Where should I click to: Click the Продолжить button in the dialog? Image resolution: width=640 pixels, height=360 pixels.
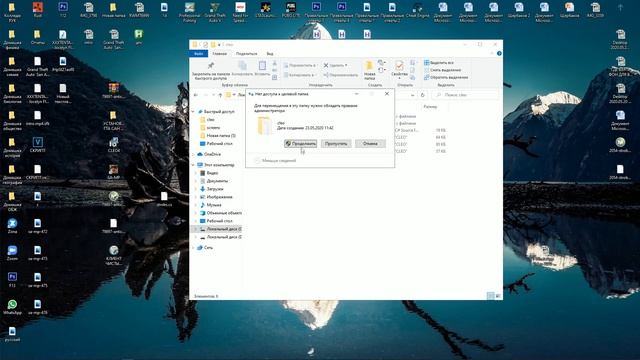300,144
